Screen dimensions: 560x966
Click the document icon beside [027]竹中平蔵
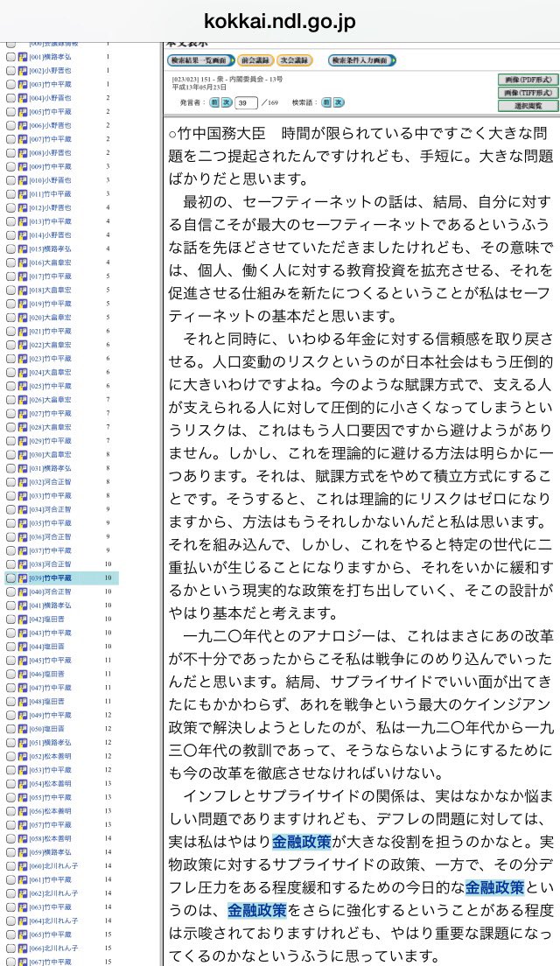point(23,413)
